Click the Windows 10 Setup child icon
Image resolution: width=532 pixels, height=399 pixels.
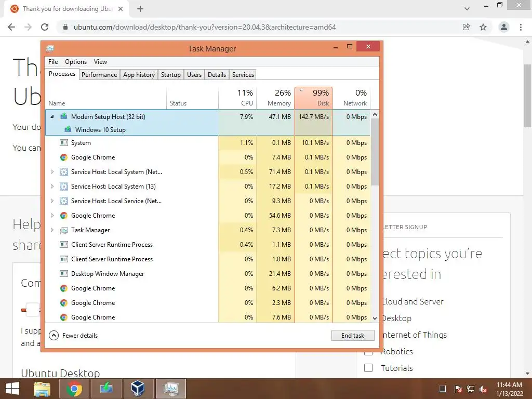[x=68, y=129]
